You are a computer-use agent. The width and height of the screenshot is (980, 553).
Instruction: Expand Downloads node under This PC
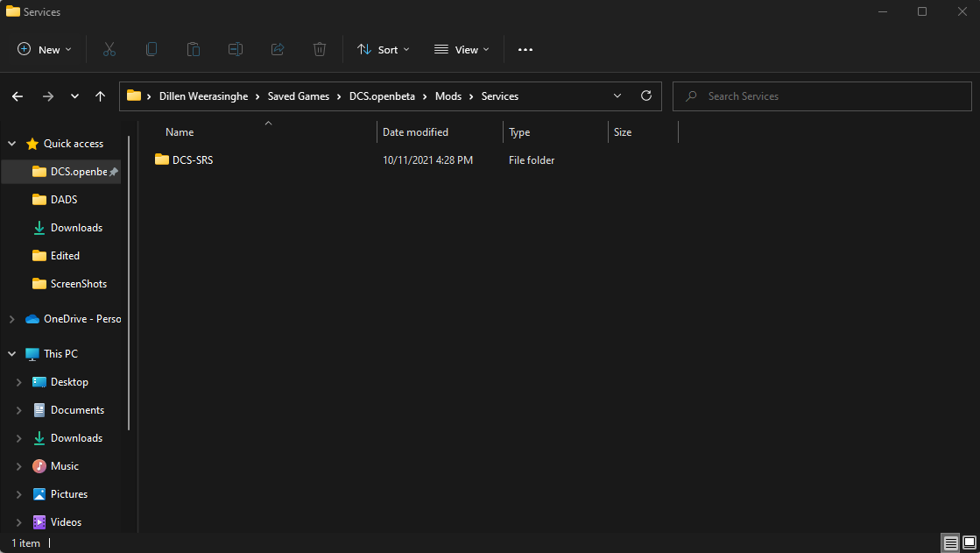point(18,438)
